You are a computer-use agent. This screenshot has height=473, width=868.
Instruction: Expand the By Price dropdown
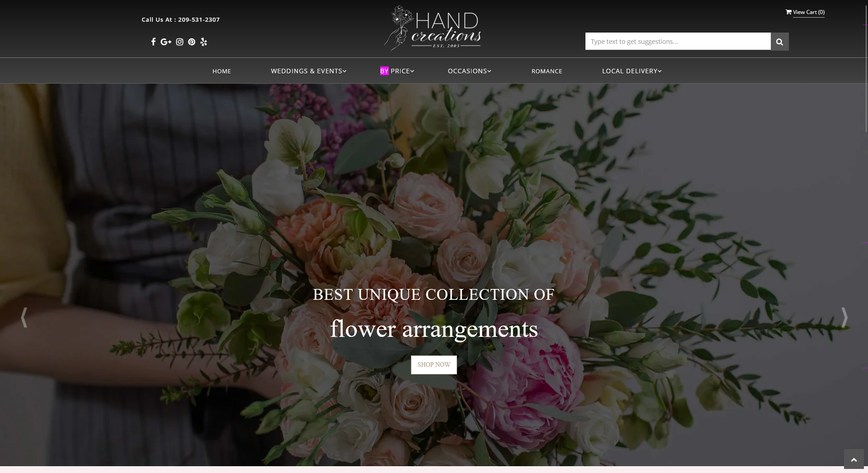pos(397,71)
